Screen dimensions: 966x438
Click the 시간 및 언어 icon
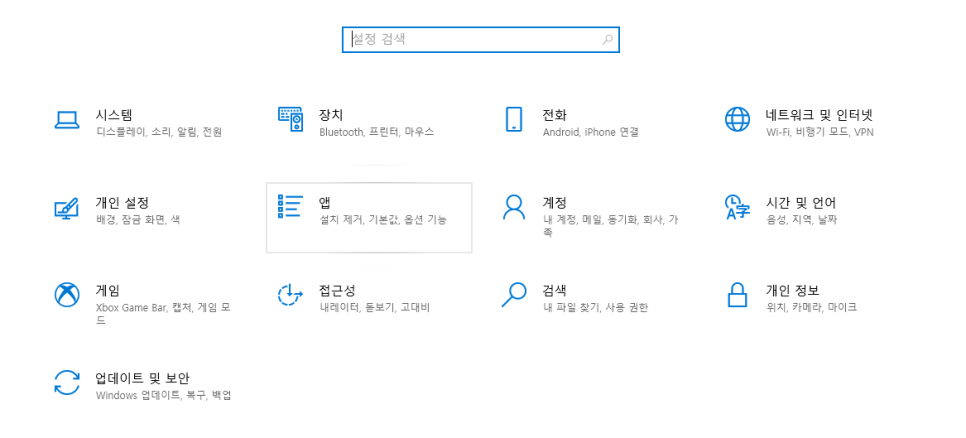click(737, 207)
